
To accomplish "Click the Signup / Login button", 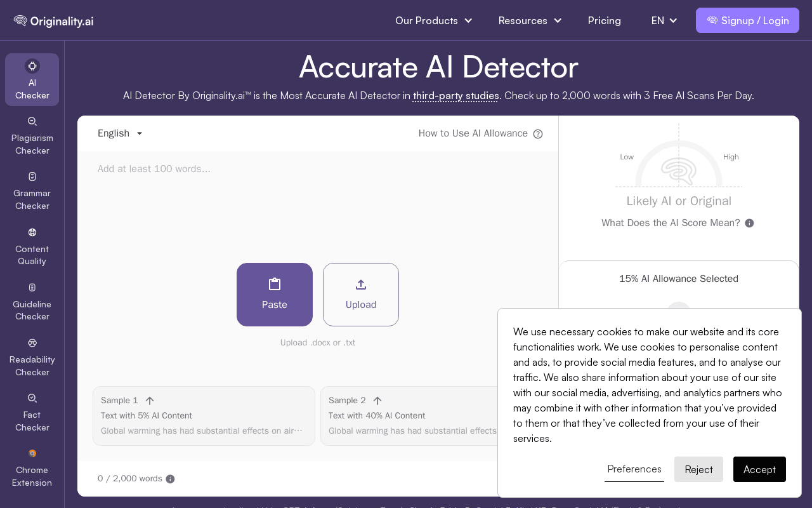I will (x=747, y=20).
